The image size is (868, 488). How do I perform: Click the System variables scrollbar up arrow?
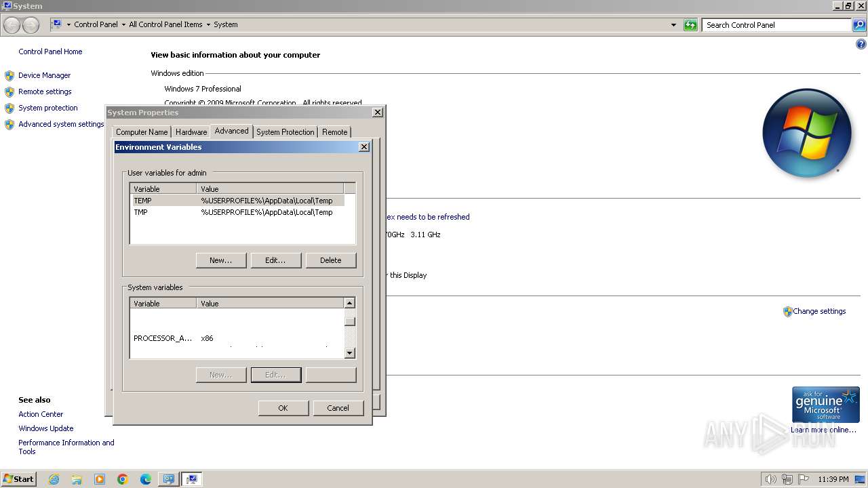point(350,304)
